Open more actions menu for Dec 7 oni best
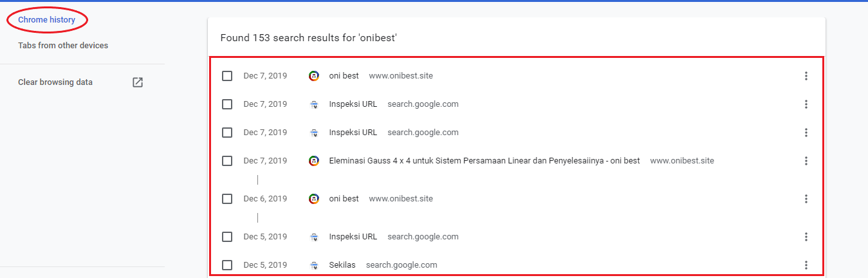Viewport: 868px width, 278px height. click(806, 76)
